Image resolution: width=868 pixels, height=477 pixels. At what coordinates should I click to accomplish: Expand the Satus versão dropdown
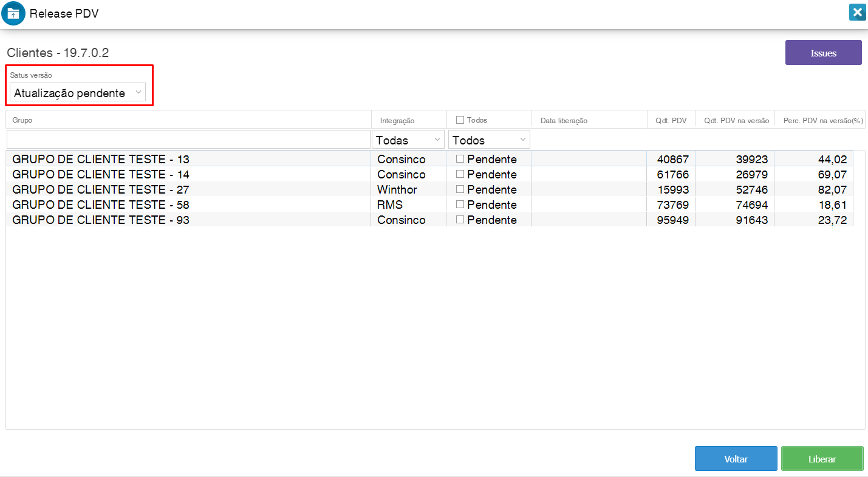tap(78, 93)
